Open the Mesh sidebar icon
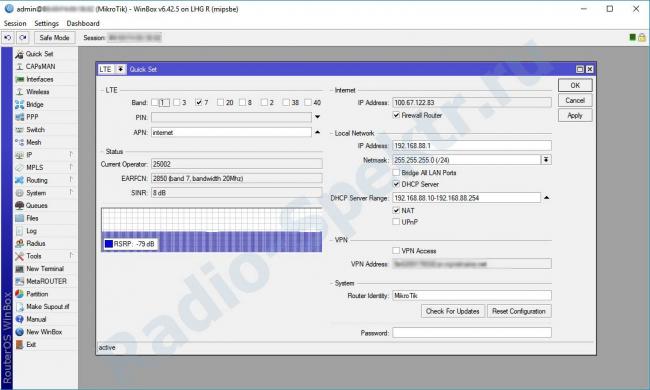 [19, 142]
